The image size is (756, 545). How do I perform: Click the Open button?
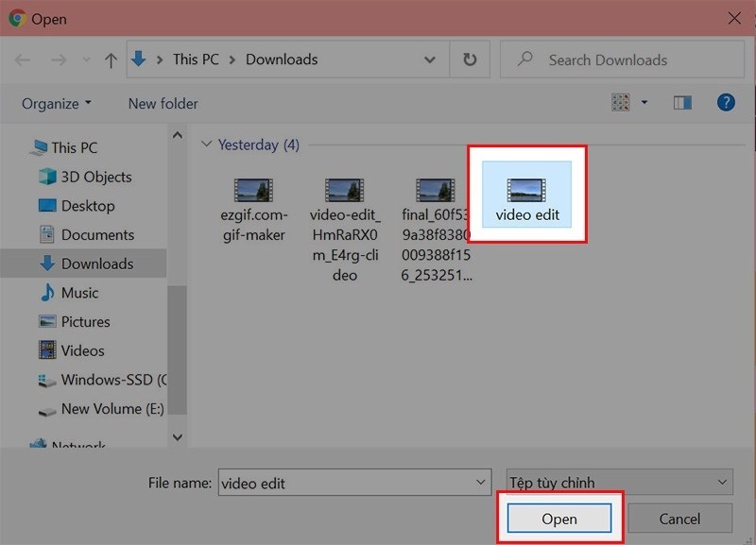pyautogui.click(x=559, y=519)
